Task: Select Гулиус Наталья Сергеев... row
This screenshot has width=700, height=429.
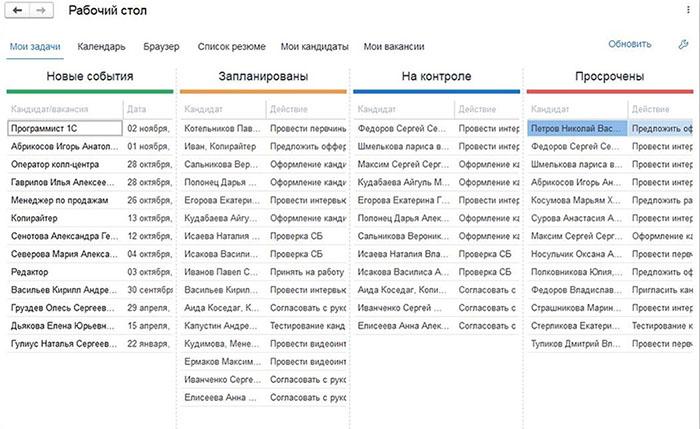Action: [x=90, y=344]
